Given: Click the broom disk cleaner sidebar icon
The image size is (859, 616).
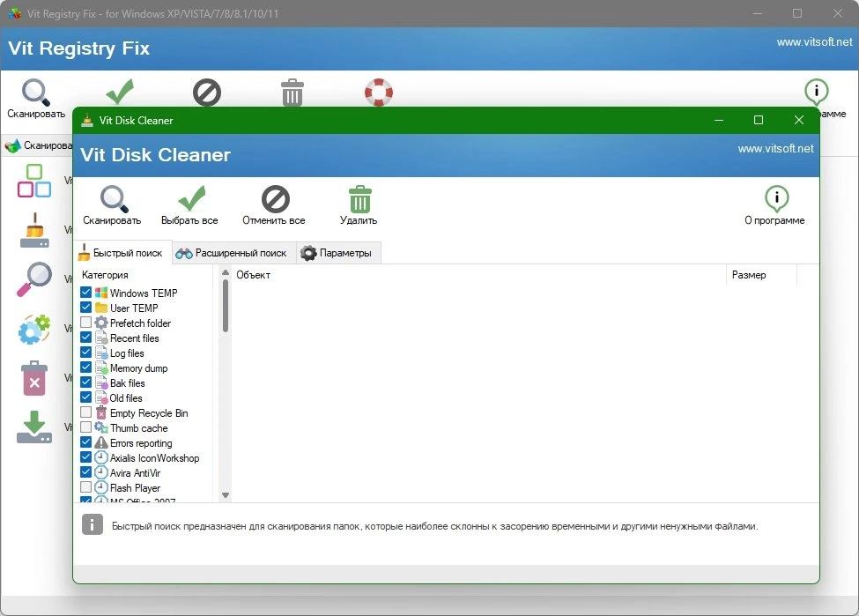Looking at the screenshot, I should tap(34, 230).
